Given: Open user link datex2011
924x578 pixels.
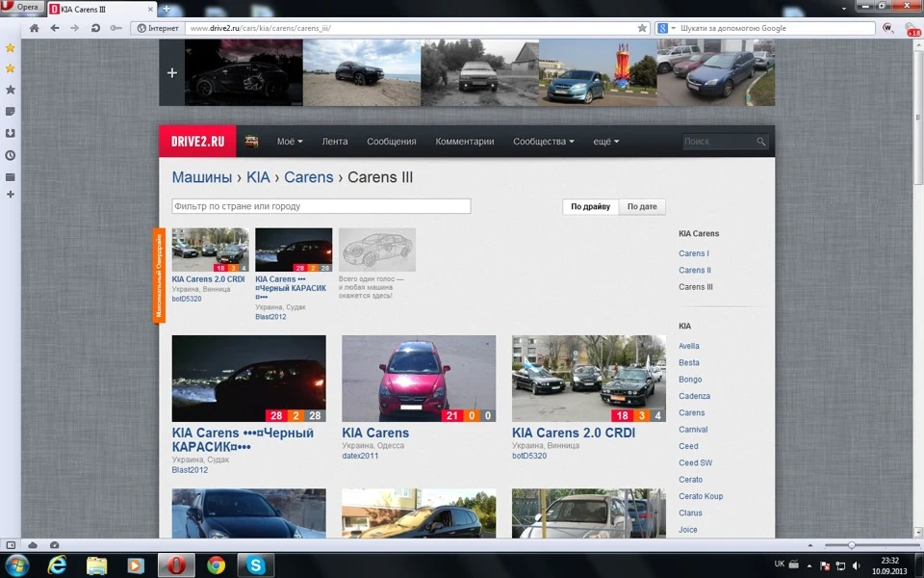Looking at the screenshot, I should coord(360,456).
